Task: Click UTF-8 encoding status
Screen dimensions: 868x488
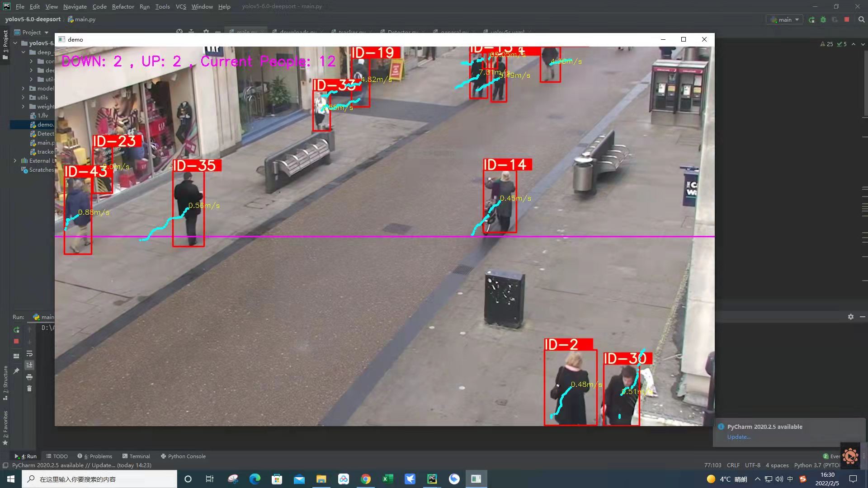Action: [753, 465]
